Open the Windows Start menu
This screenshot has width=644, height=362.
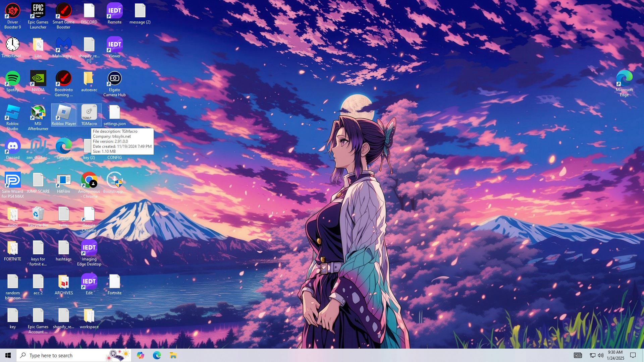coord(8,355)
